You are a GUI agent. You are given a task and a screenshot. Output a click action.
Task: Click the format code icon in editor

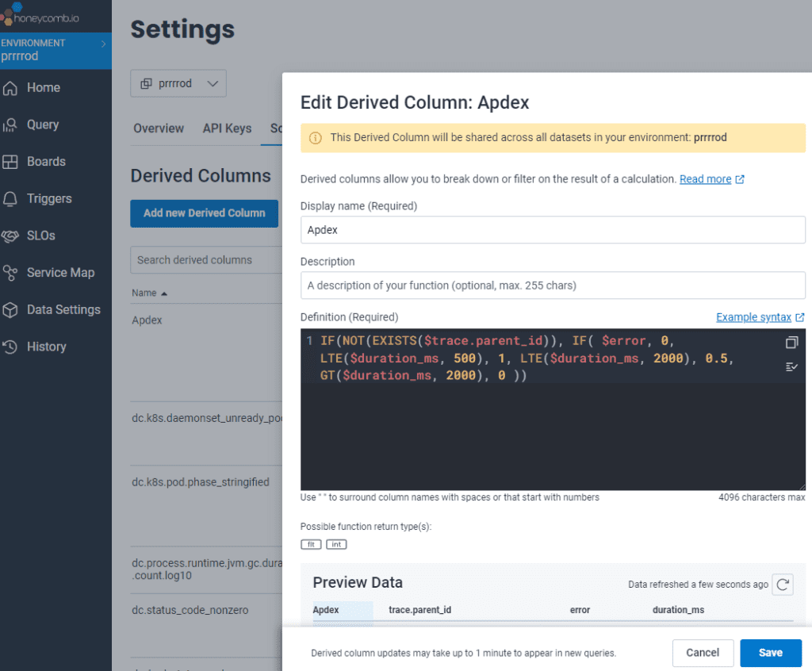tap(791, 366)
